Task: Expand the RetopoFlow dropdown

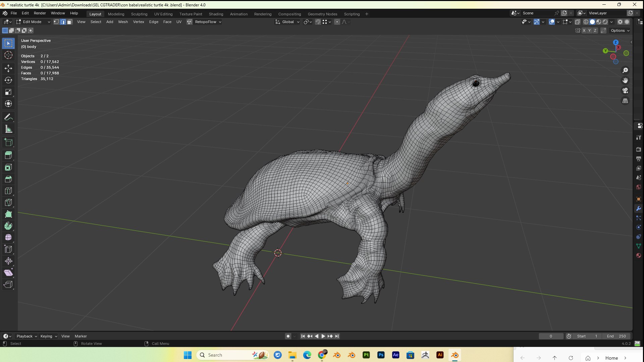Action: pyautogui.click(x=208, y=22)
